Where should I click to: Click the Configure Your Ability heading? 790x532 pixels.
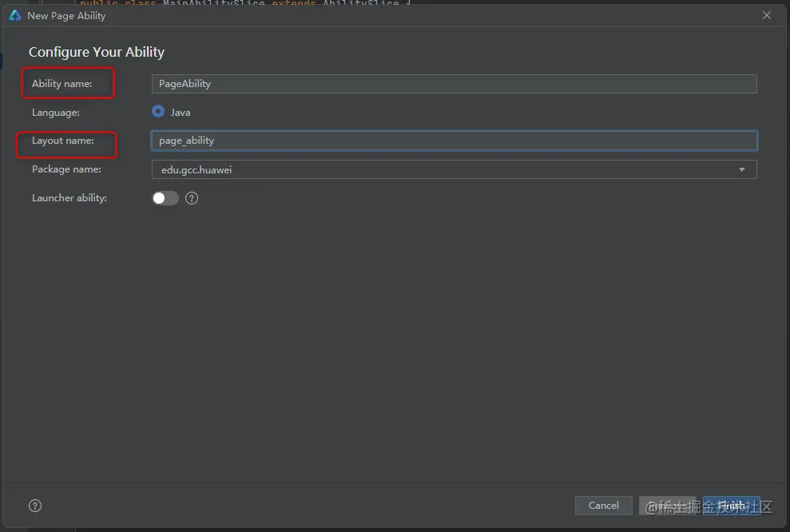97,52
